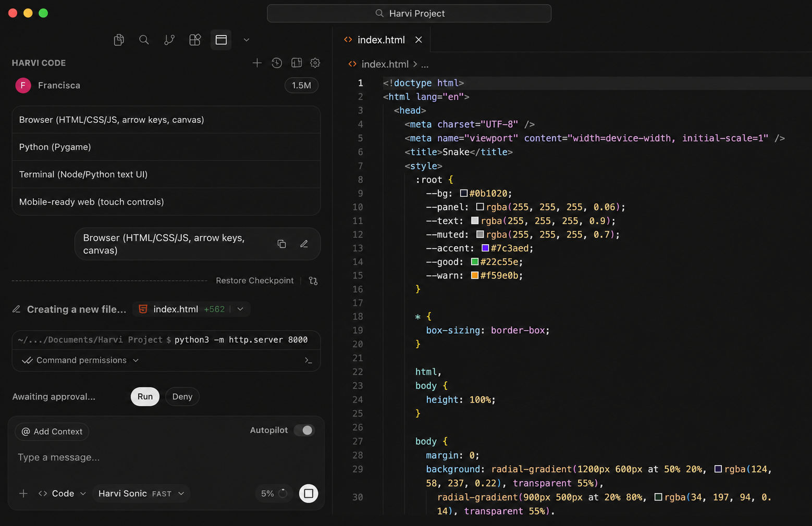Click the Harvi Project search bar
812x526 pixels.
409,14
